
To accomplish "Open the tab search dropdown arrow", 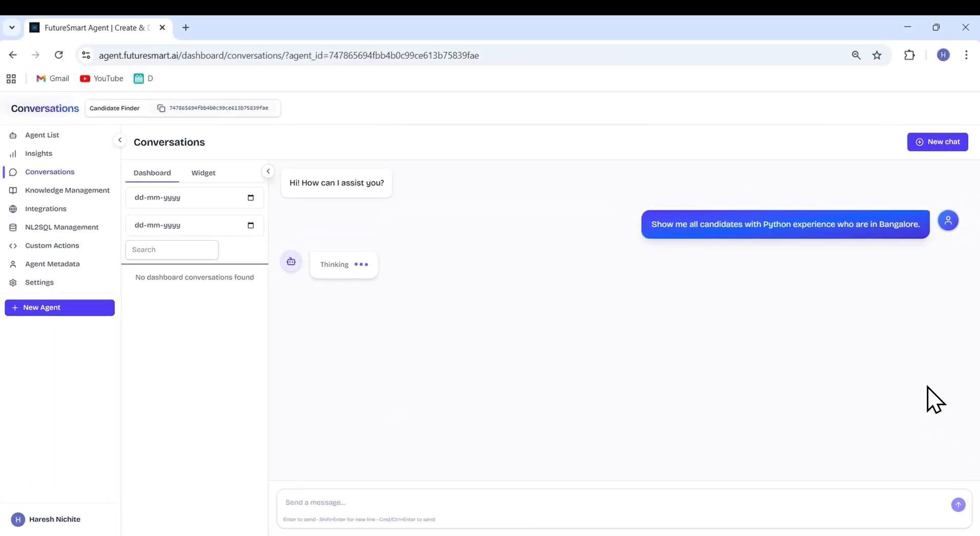I will click(x=12, y=28).
